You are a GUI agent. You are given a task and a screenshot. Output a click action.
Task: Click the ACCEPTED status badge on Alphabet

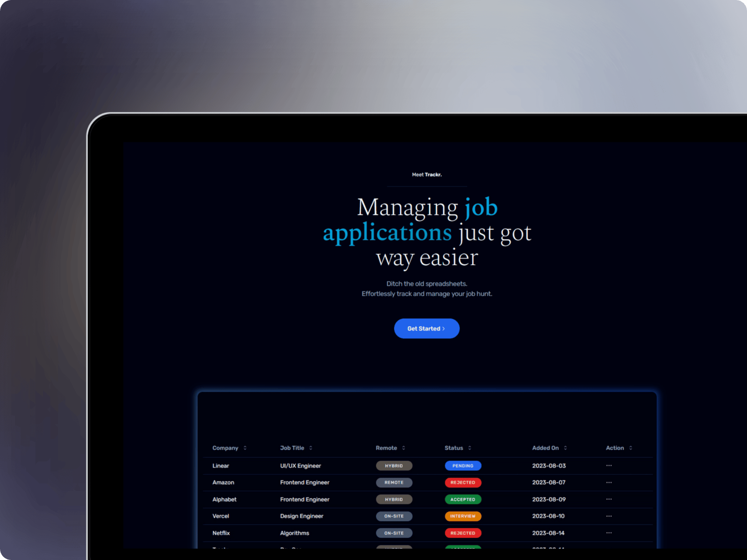coord(464,500)
